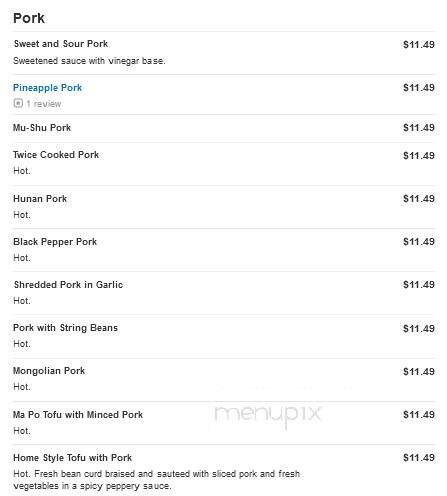Open the 1 review link
This screenshot has height=496, width=447.
pyautogui.click(x=44, y=104)
